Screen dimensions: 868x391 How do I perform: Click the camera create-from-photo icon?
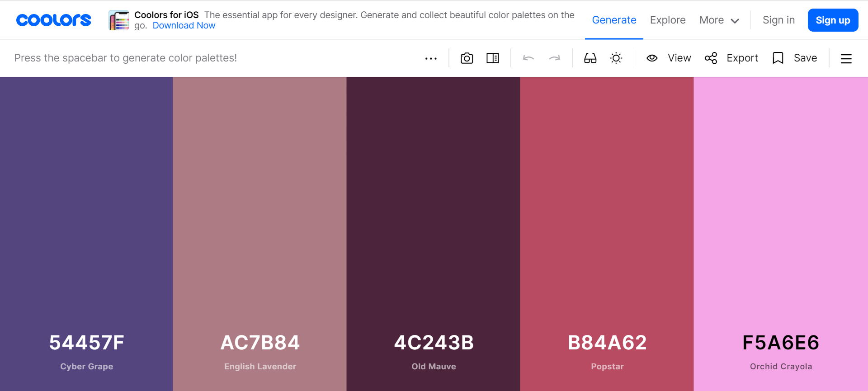(467, 58)
